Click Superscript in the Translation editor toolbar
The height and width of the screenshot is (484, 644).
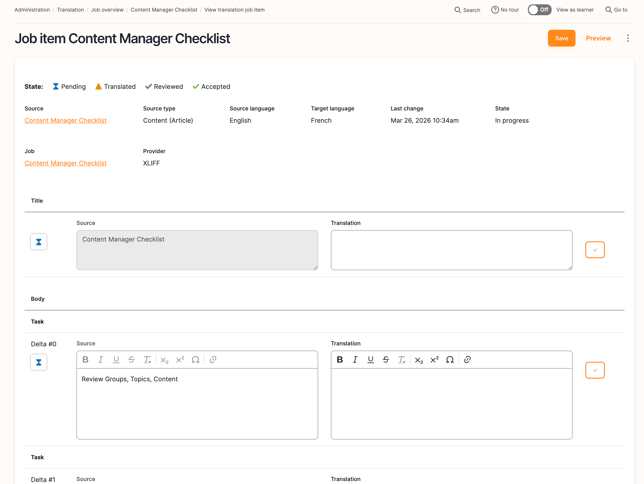click(434, 360)
